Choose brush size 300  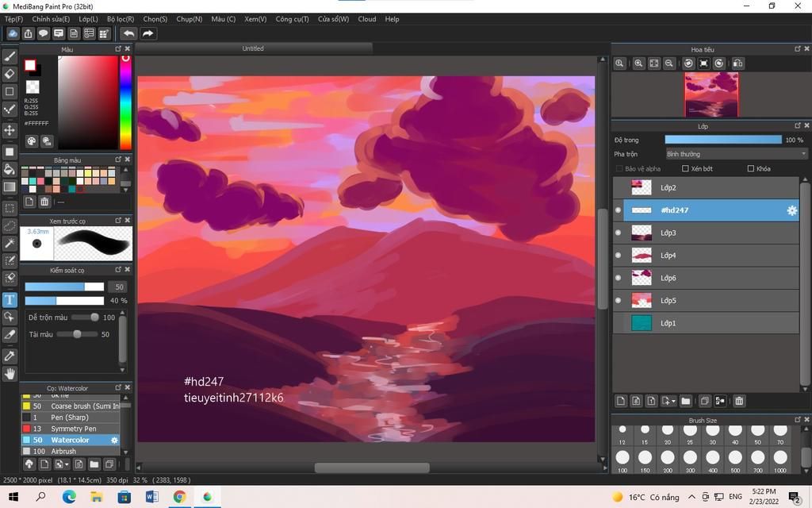click(x=690, y=460)
